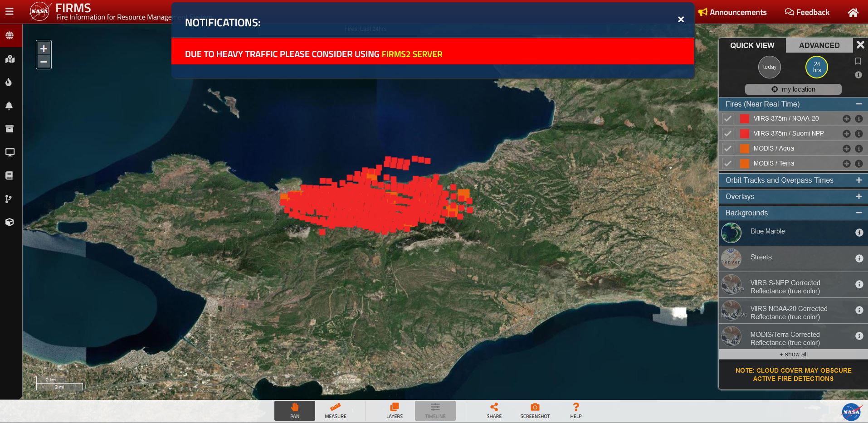
Task: Select the MEASURE tool
Action: [336, 411]
